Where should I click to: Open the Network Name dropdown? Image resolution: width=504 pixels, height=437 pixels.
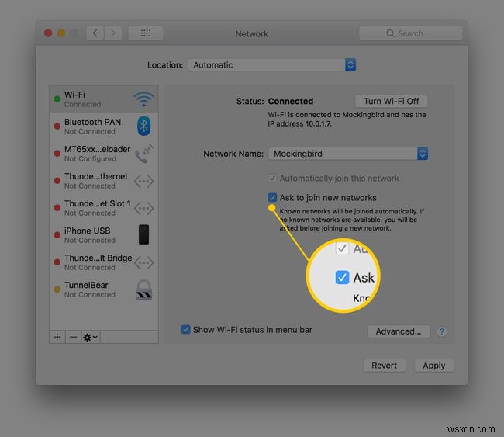(348, 154)
